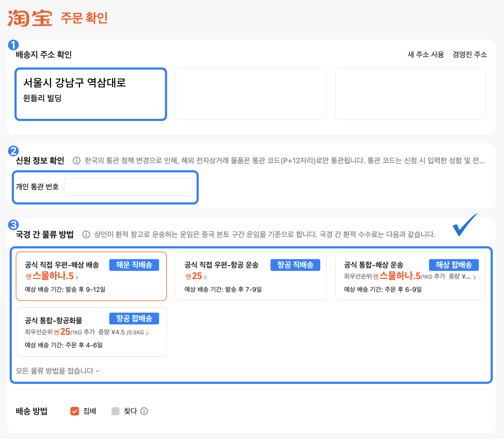Uncheck the 집배 delivery checkbox
Viewport: 504px width, 439px height.
click(x=74, y=411)
